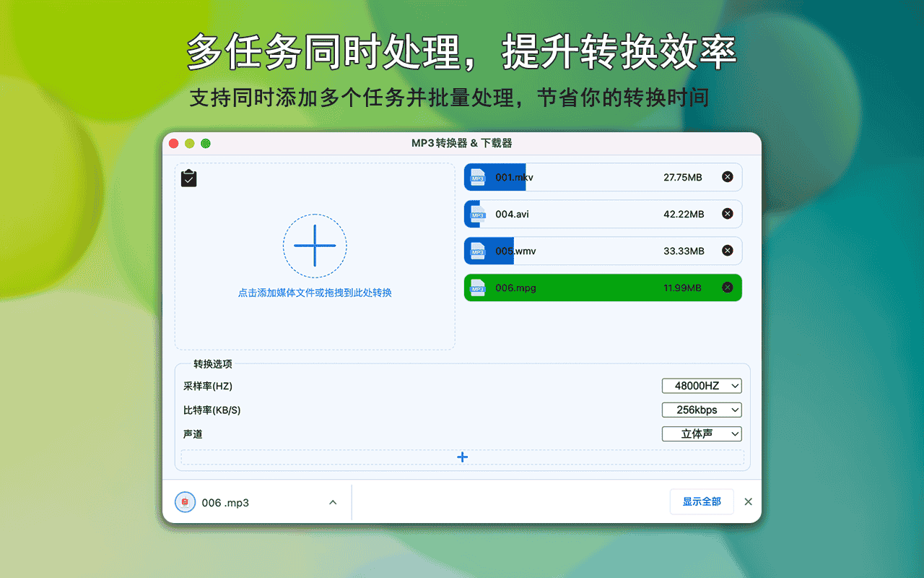Collapse the 006.mp3 panel with the chevron

point(333,501)
